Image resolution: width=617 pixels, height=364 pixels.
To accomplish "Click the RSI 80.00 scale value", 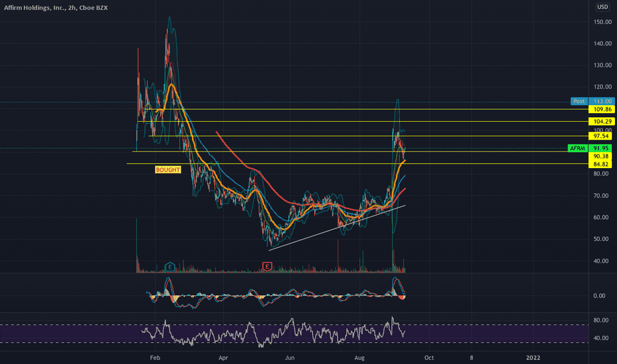I will [601, 320].
